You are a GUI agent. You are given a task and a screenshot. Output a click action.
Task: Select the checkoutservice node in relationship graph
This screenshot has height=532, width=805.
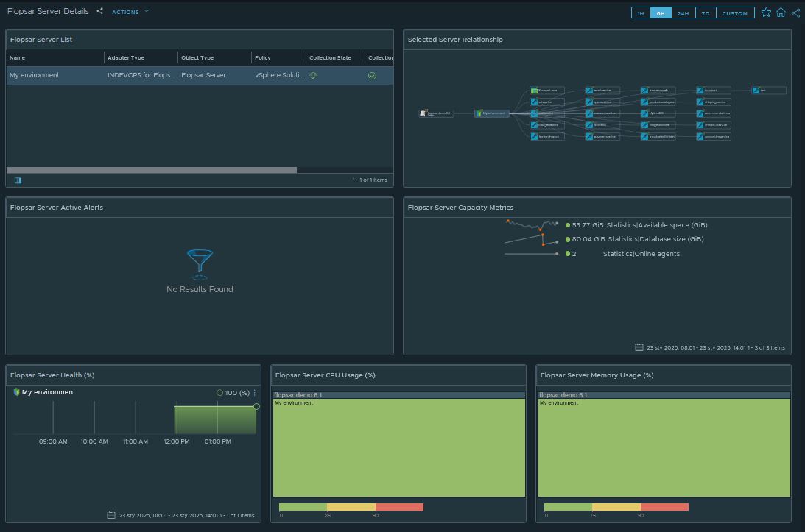(714, 124)
